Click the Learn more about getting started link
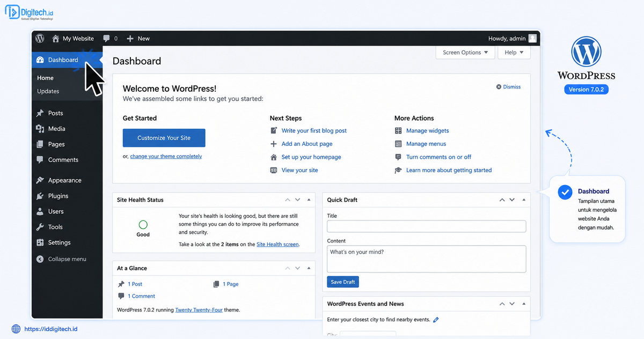This screenshot has width=644, height=339. click(449, 170)
